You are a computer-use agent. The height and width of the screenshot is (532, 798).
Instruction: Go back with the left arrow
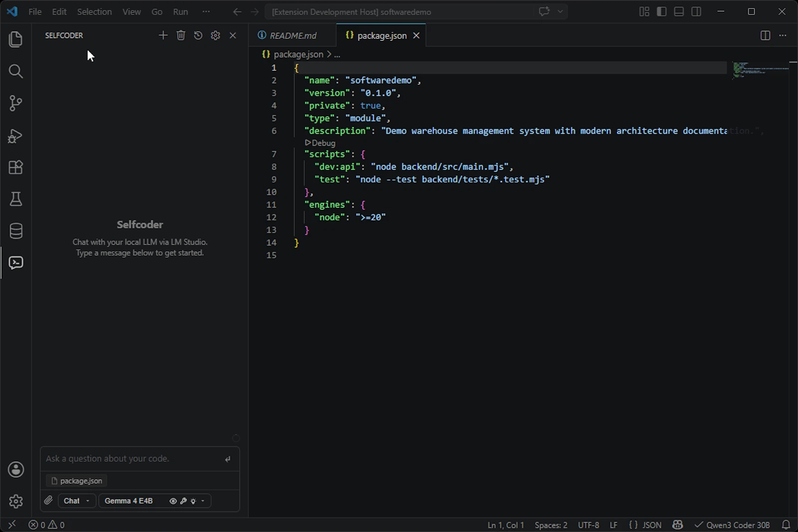coord(237,12)
